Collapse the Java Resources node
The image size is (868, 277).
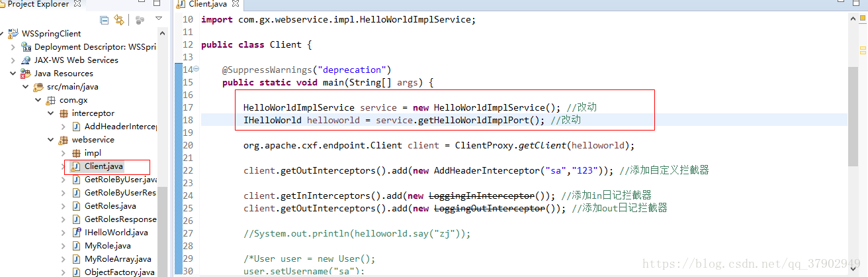(x=13, y=74)
